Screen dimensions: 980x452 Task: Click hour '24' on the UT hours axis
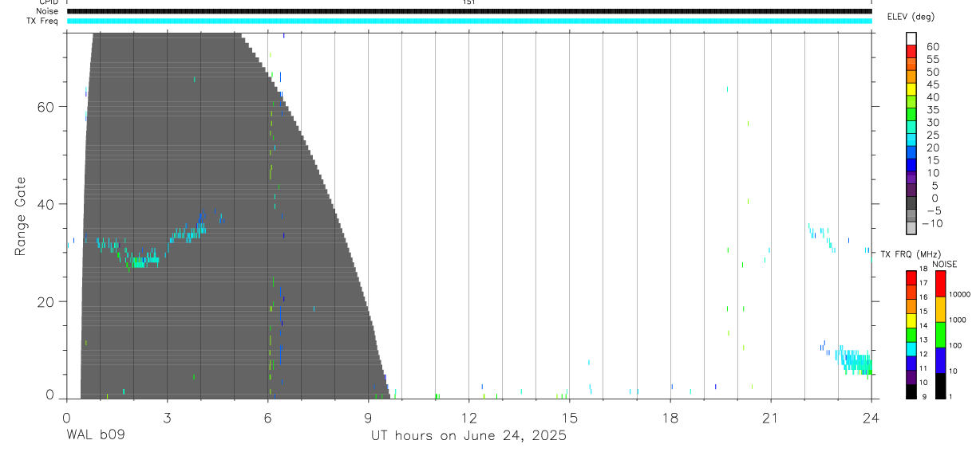point(871,417)
